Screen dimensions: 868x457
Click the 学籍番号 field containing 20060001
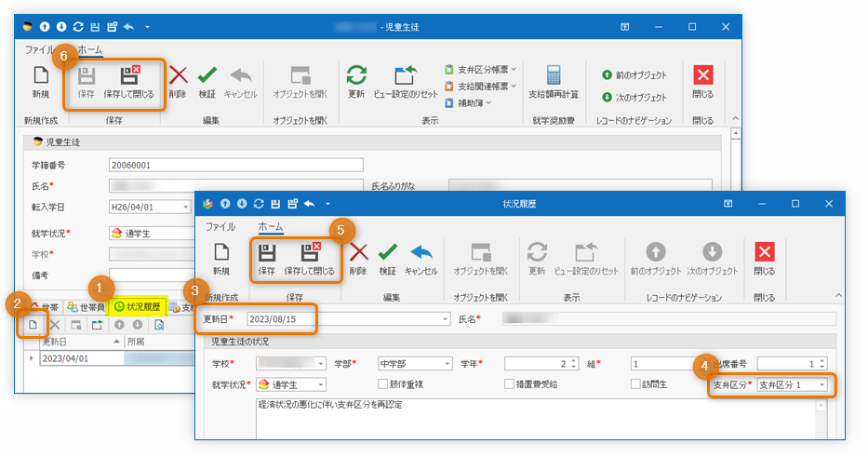235,165
